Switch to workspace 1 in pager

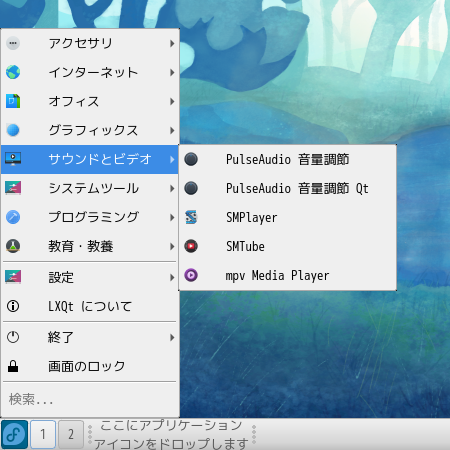43,435
